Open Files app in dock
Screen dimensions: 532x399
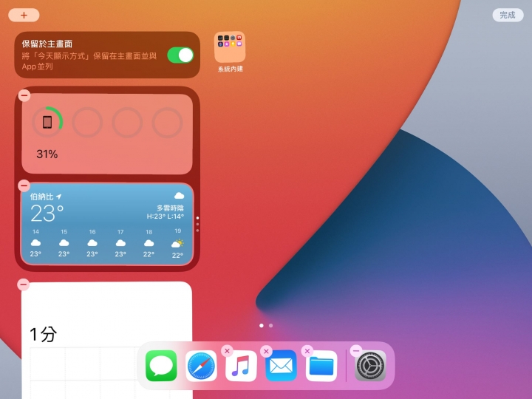(321, 366)
